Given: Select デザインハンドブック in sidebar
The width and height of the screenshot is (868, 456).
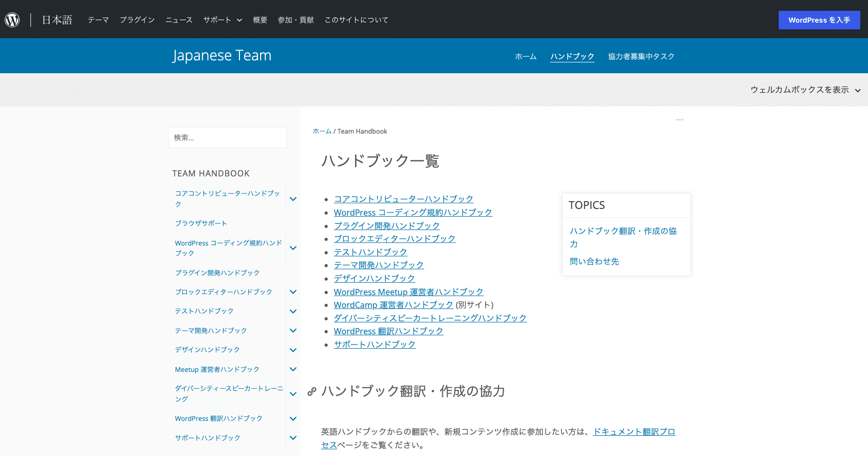Looking at the screenshot, I should tap(207, 350).
